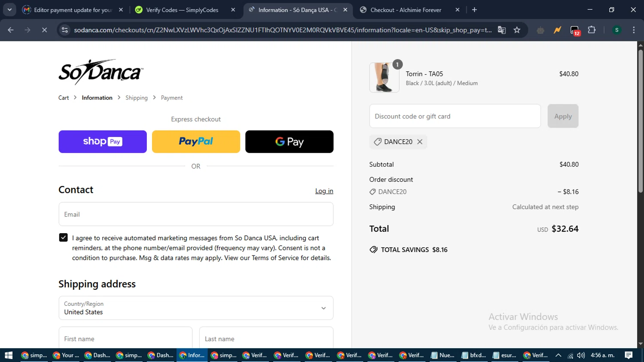Click the Google Translate icon in the address bar
Image resolution: width=644 pixels, height=362 pixels.
(x=501, y=30)
